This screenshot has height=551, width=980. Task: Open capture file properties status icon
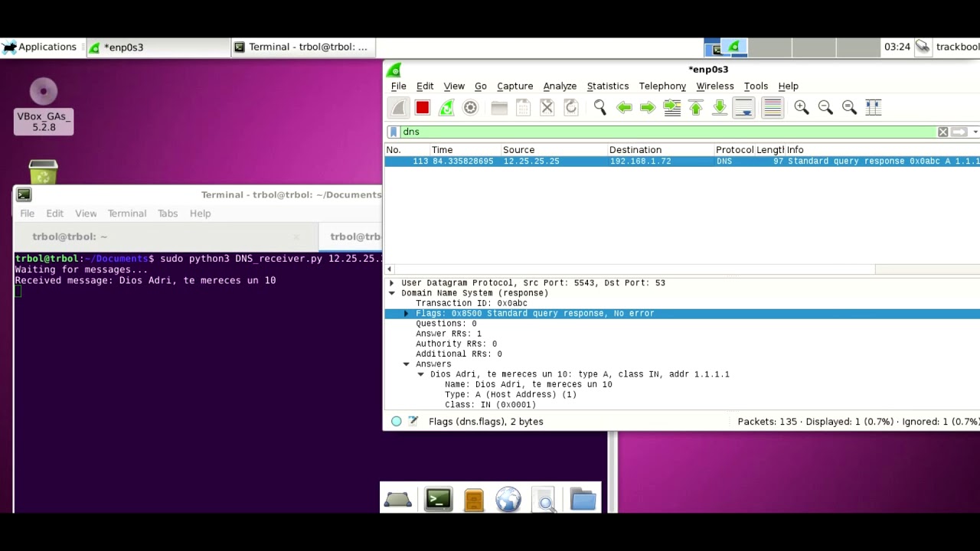[x=413, y=422]
